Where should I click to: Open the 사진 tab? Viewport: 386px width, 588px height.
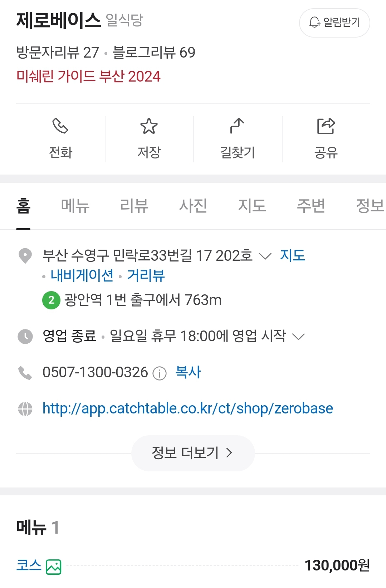[x=193, y=206]
